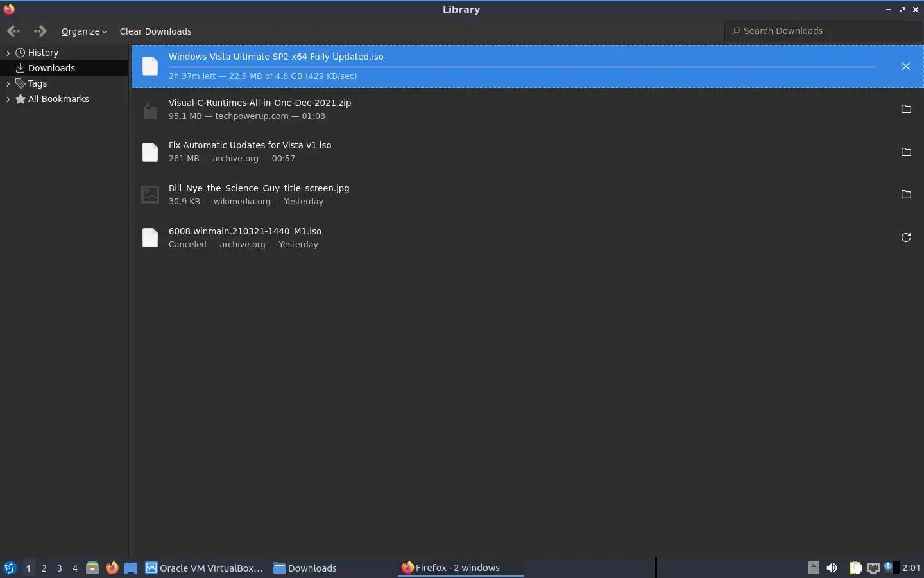Viewport: 924px width, 578px height.
Task: Show Fix Automatic Updates ISO in folder
Action: pyautogui.click(x=905, y=152)
